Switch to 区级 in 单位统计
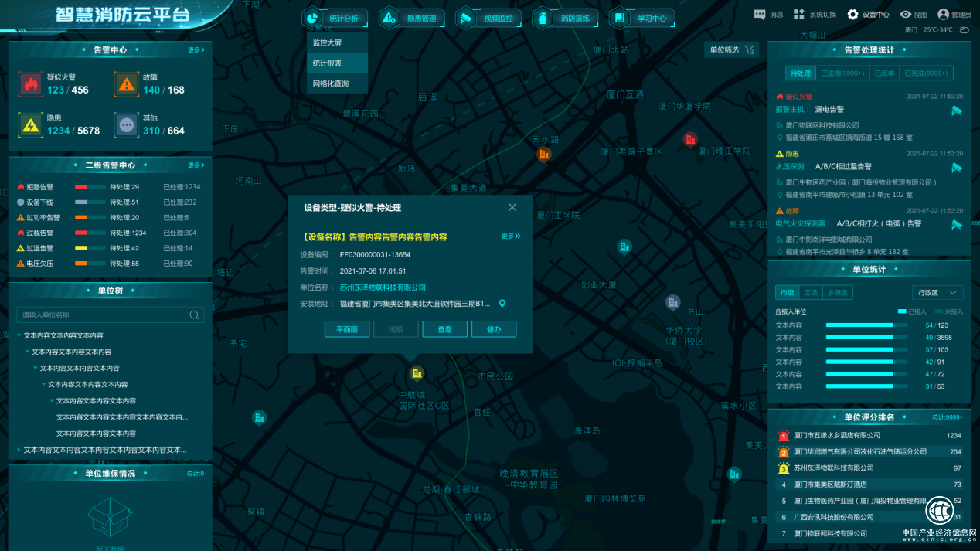Image resolution: width=980 pixels, height=551 pixels. 810,293
